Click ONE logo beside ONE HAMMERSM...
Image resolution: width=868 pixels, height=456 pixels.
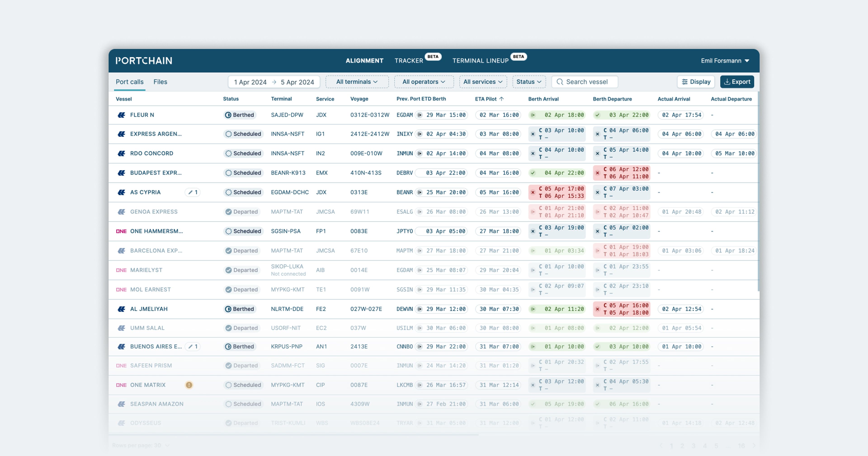pyautogui.click(x=121, y=231)
